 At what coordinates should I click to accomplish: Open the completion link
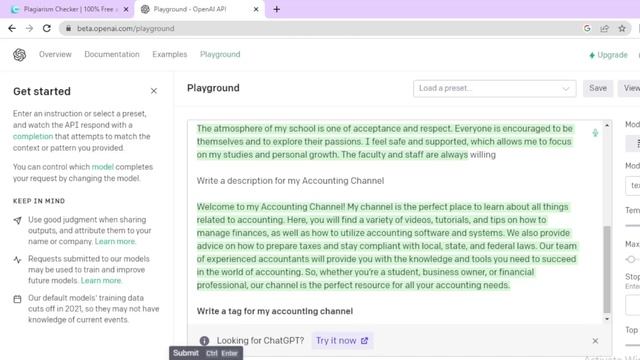(33, 136)
